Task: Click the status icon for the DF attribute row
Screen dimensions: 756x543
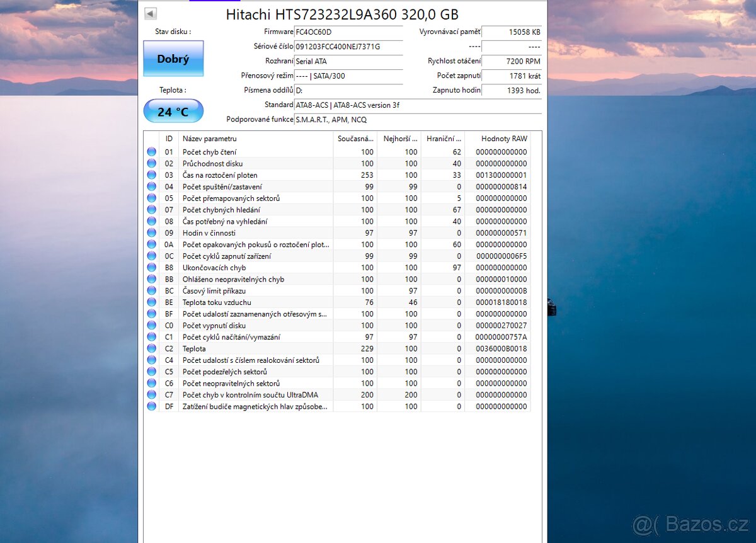Action: coord(151,406)
